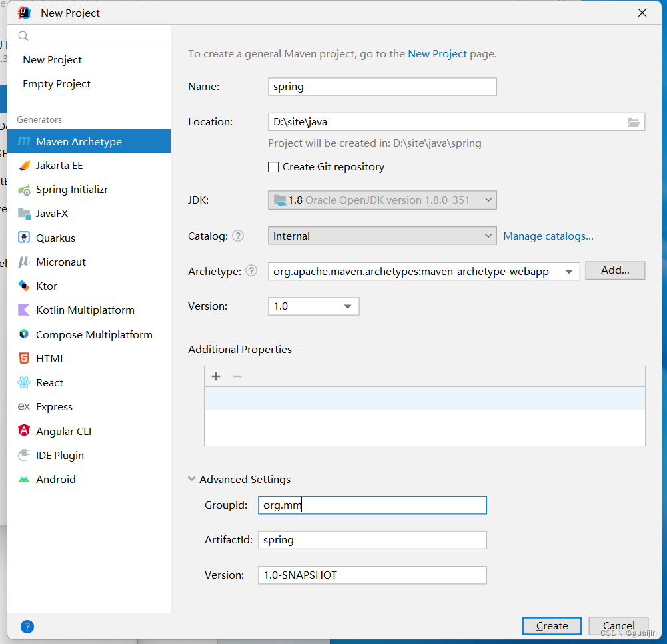The width and height of the screenshot is (667, 644).
Task: Open the Catalog Internal dropdown
Action: [382, 236]
